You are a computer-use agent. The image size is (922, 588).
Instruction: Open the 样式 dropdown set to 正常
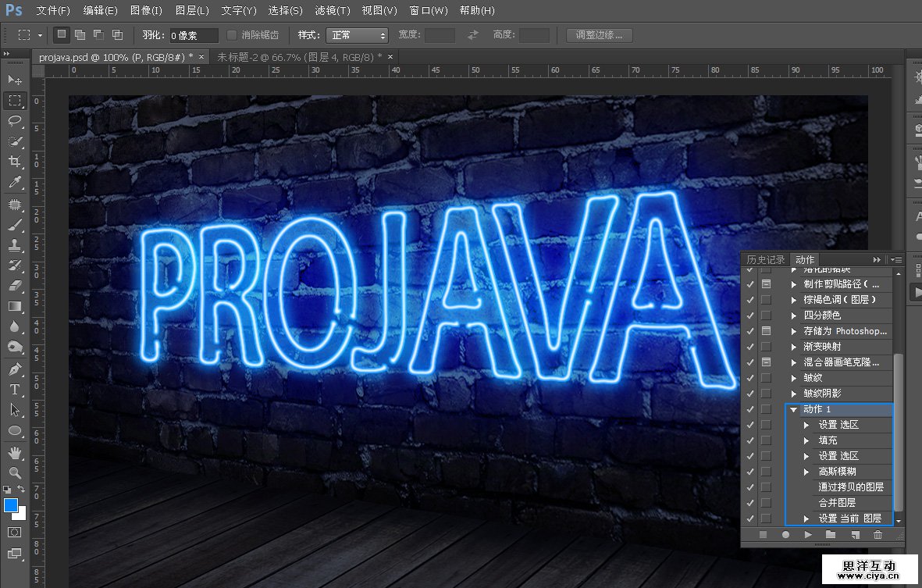pyautogui.click(x=357, y=35)
